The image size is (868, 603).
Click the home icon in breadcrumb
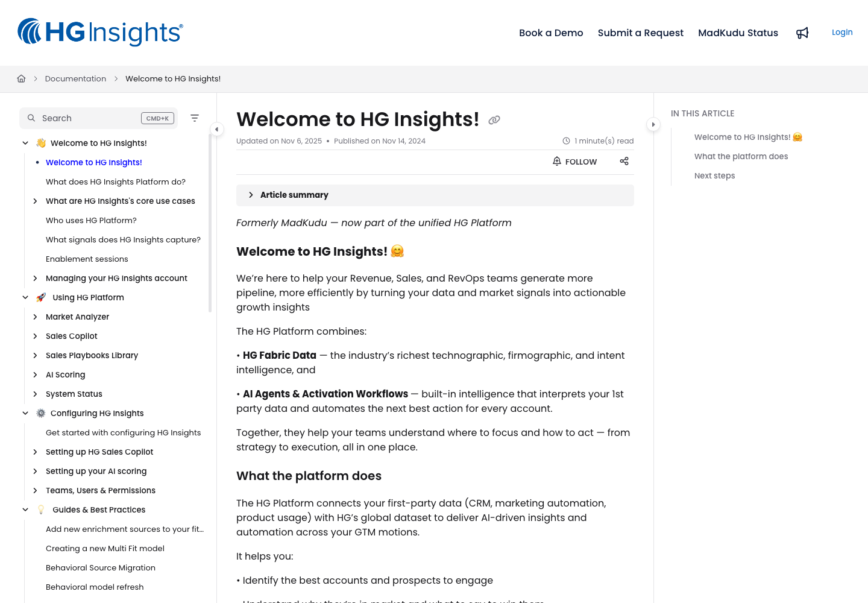click(21, 78)
